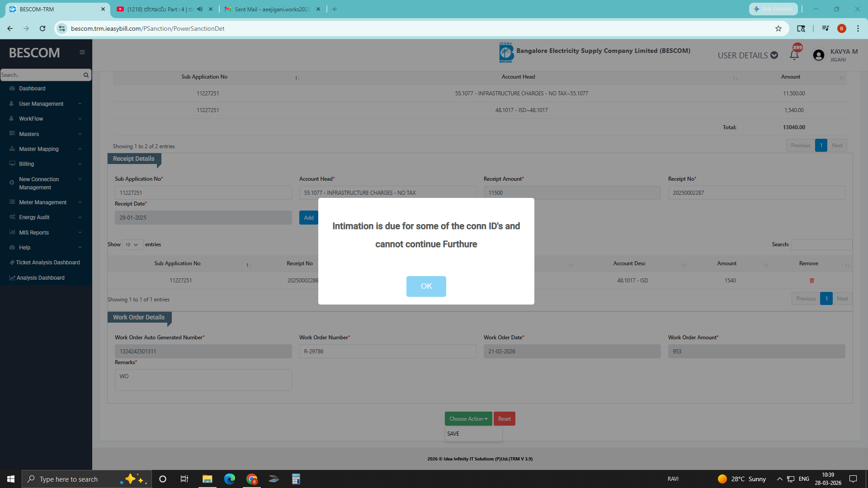Open Dashboard from the sidebar
This screenshot has height=488, width=868.
pos(32,89)
